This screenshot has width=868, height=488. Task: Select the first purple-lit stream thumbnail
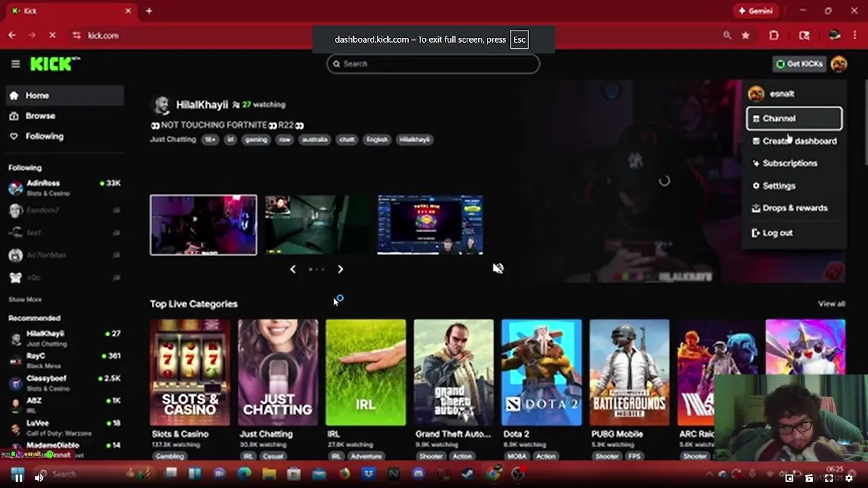pos(203,225)
